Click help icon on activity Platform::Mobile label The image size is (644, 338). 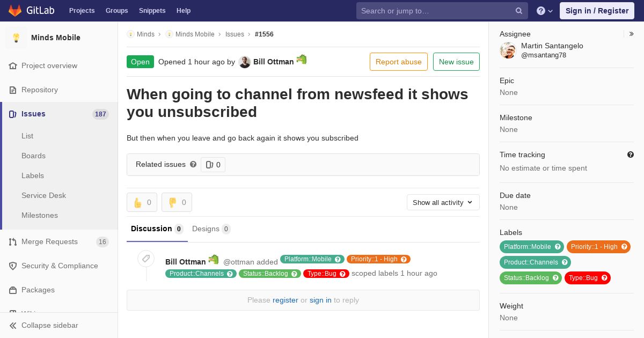(x=338, y=259)
